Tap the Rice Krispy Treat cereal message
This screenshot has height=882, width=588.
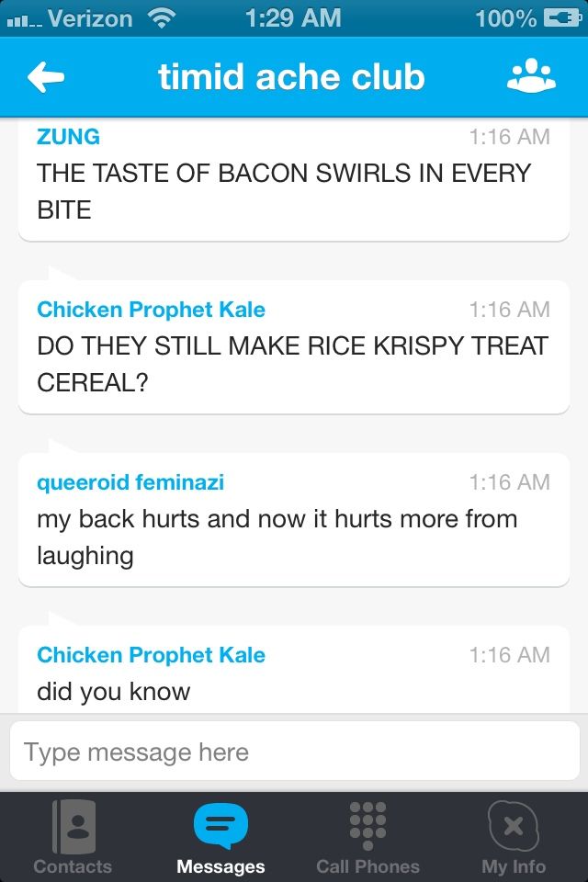click(x=292, y=364)
